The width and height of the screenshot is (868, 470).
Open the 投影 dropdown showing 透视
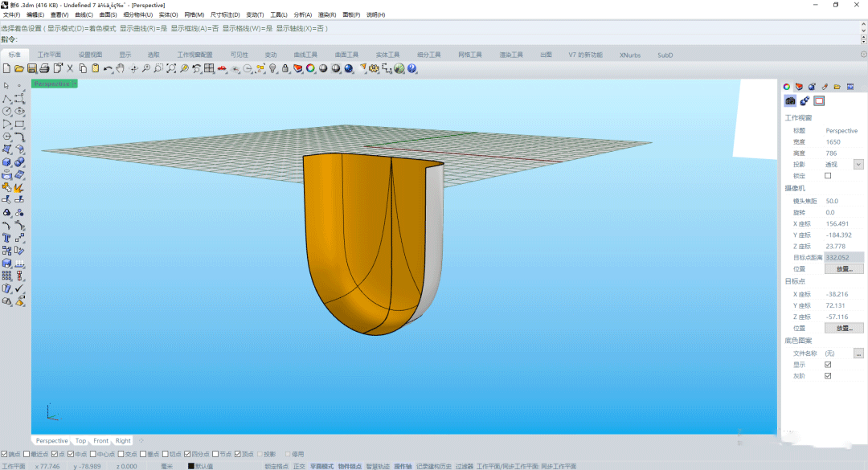857,164
